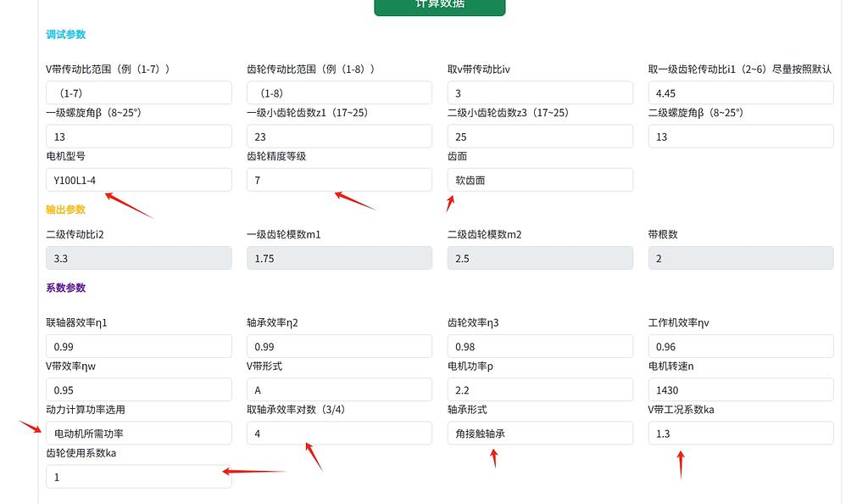
Task: Open the 取轴承效率对数 (3/4) dropdown
Action: coord(339,434)
